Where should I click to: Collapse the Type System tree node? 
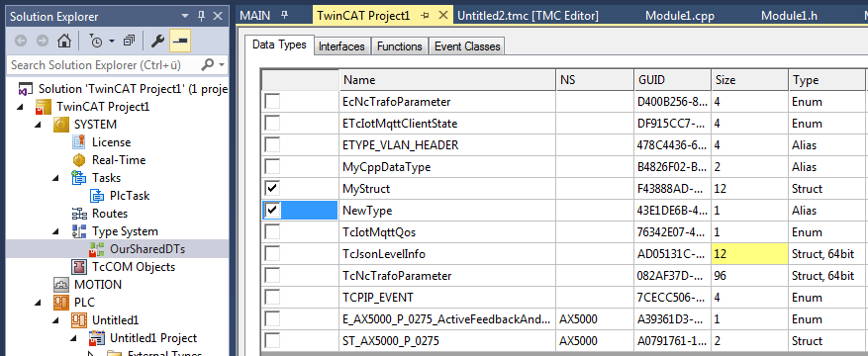point(56,231)
